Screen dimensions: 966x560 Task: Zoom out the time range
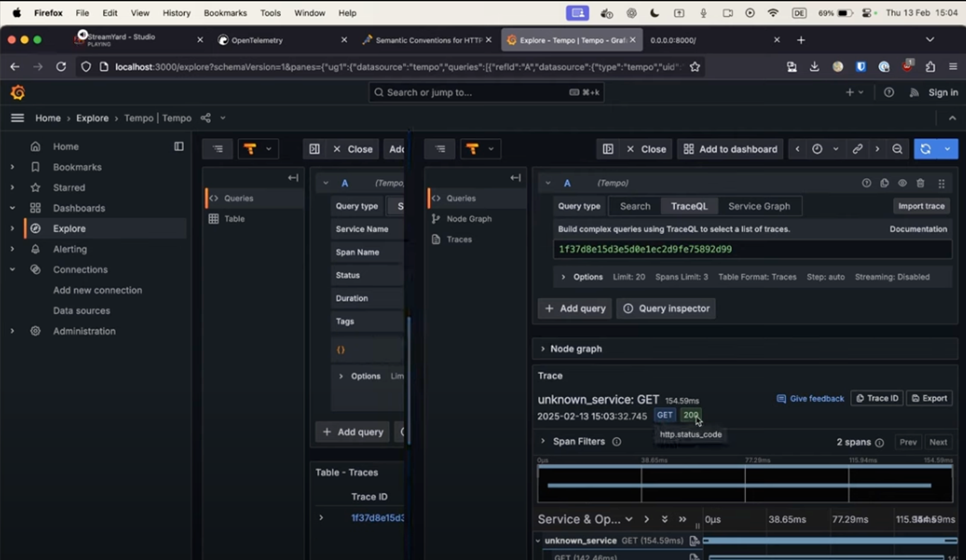point(897,149)
